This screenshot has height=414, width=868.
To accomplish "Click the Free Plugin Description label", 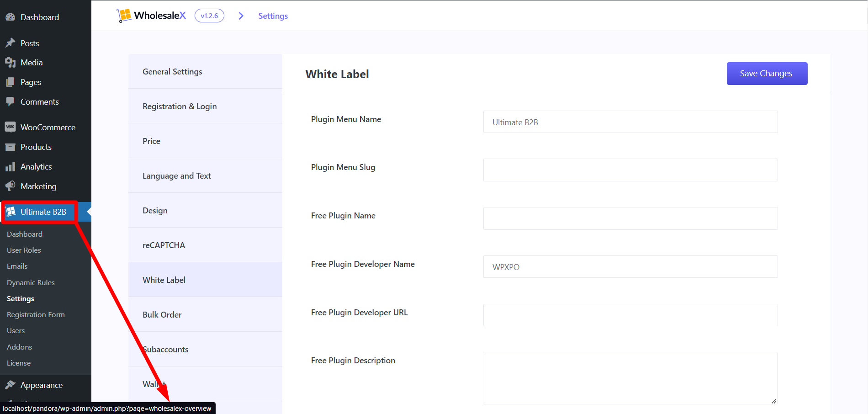I will [x=353, y=361].
